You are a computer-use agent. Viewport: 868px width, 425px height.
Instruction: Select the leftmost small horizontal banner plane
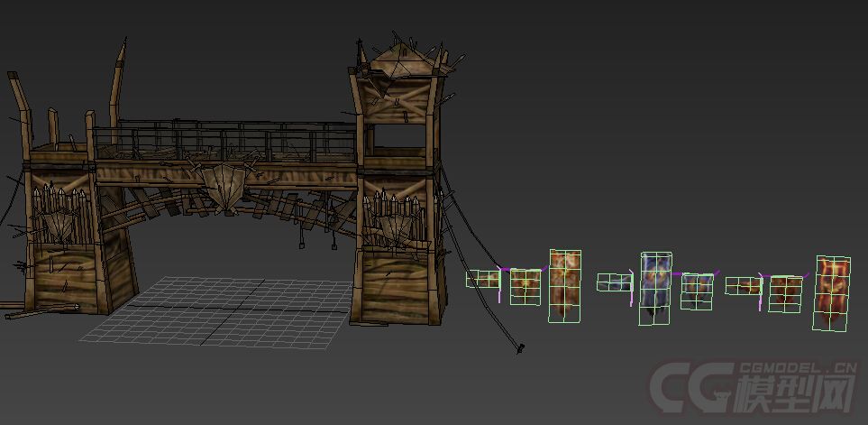coord(482,280)
